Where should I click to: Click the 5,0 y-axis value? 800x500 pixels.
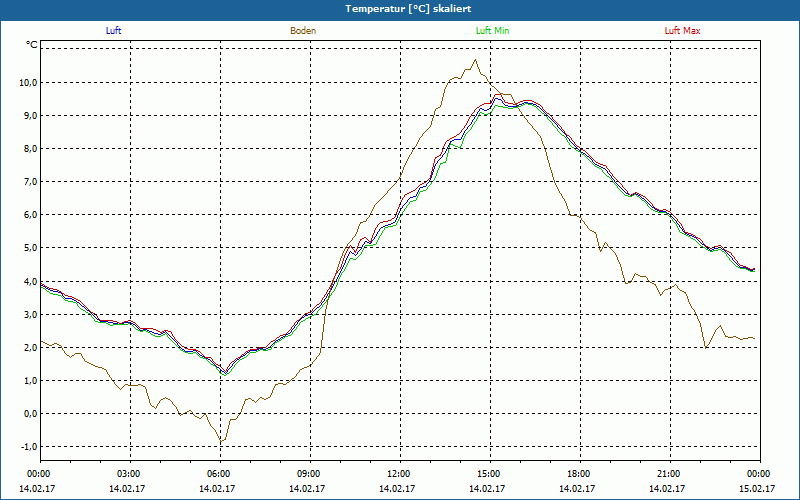pyautogui.click(x=31, y=248)
